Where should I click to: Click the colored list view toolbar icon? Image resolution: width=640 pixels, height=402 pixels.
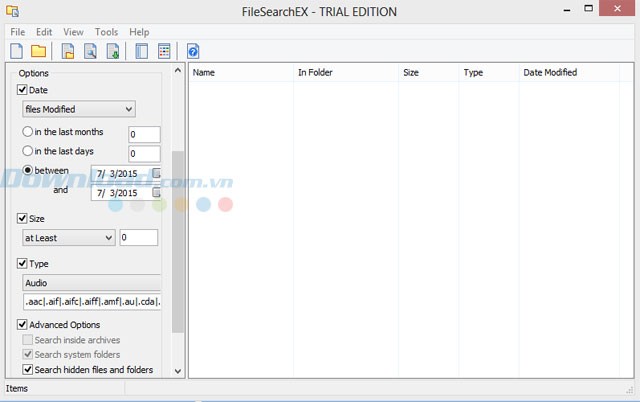click(164, 51)
